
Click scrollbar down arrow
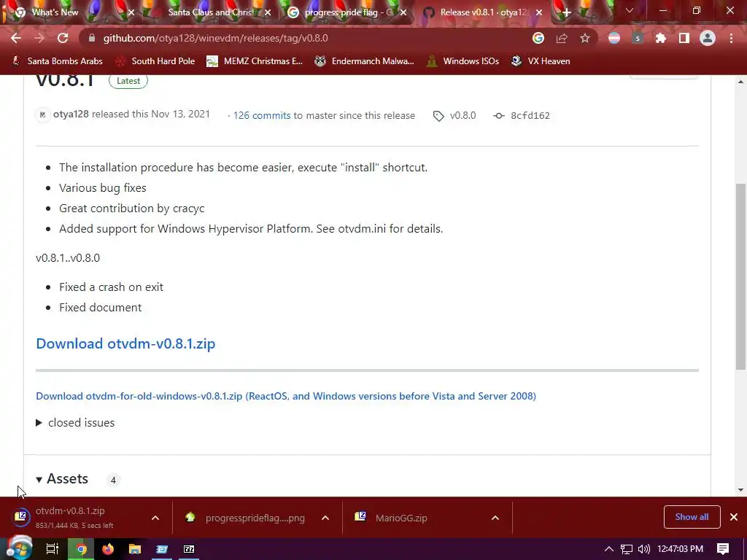[741, 489]
